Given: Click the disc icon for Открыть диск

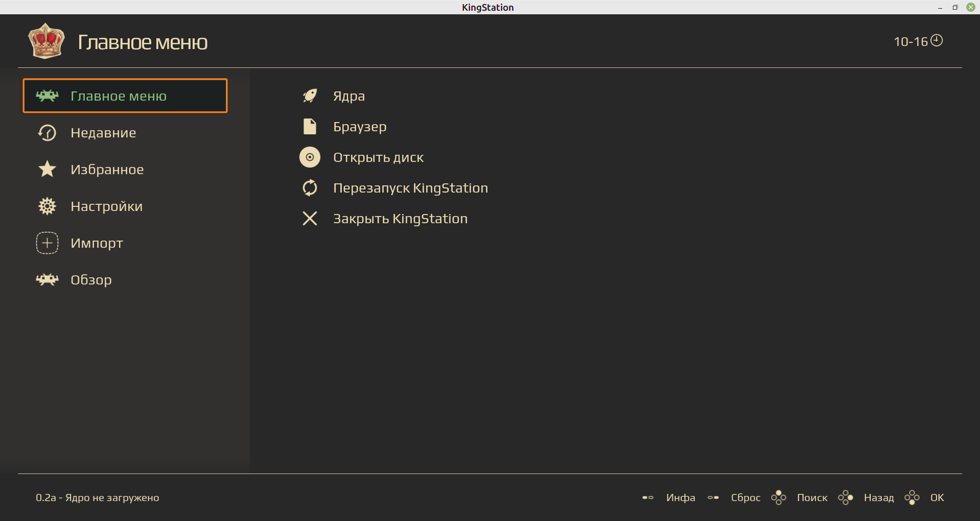Looking at the screenshot, I should [x=310, y=157].
